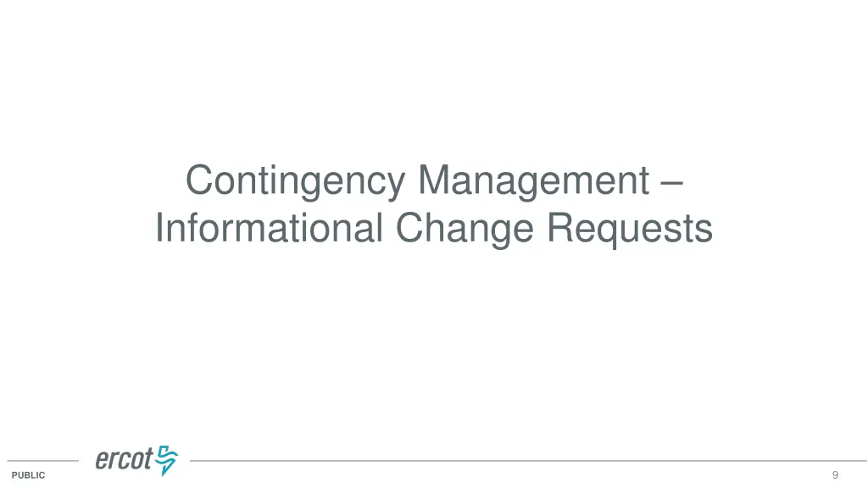Click the letter e in the ercot logo
Image resolution: width=868 pixels, height=488 pixels.
point(101,462)
